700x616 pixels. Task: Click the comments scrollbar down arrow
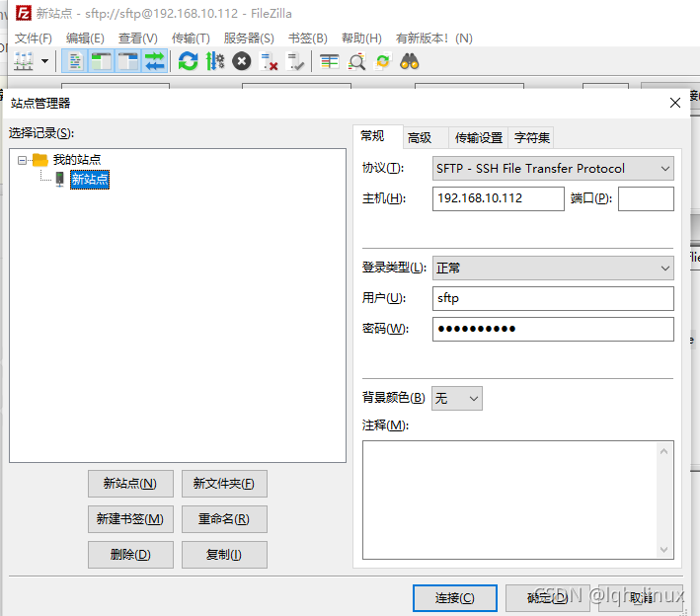click(663, 550)
